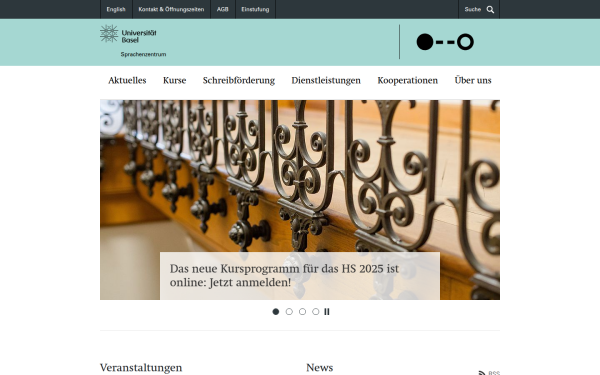600x375 pixels.
Task: Open the Dienstleistungen menu
Action: coord(326,80)
